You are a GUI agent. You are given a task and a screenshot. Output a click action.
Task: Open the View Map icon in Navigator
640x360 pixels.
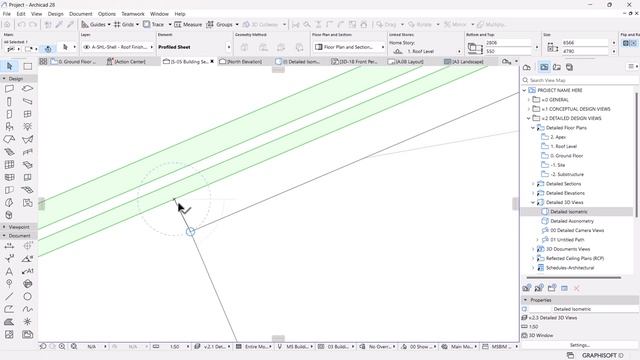point(544,67)
